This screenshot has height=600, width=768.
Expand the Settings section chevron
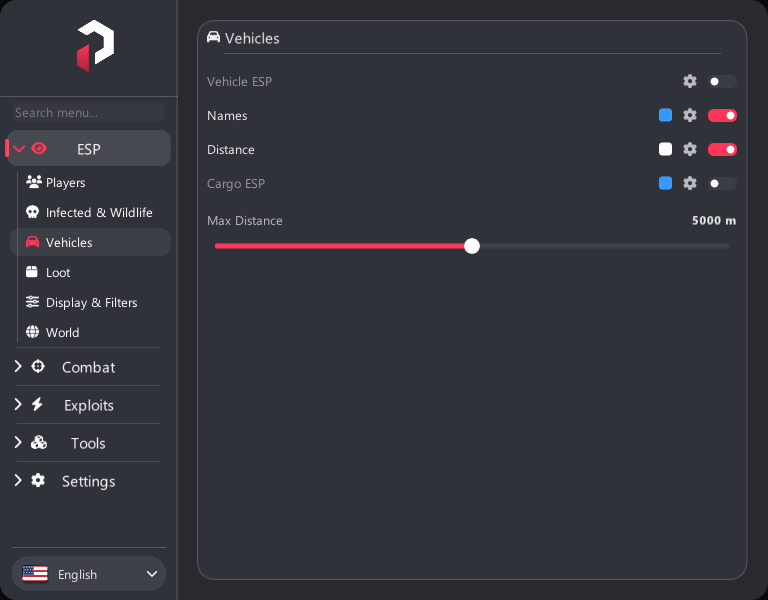(x=18, y=480)
